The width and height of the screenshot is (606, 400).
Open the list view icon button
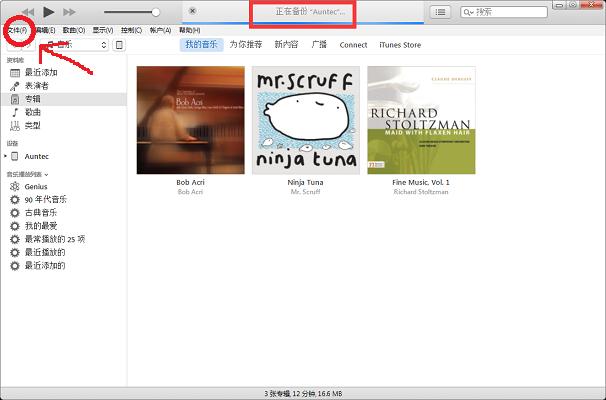[x=441, y=12]
